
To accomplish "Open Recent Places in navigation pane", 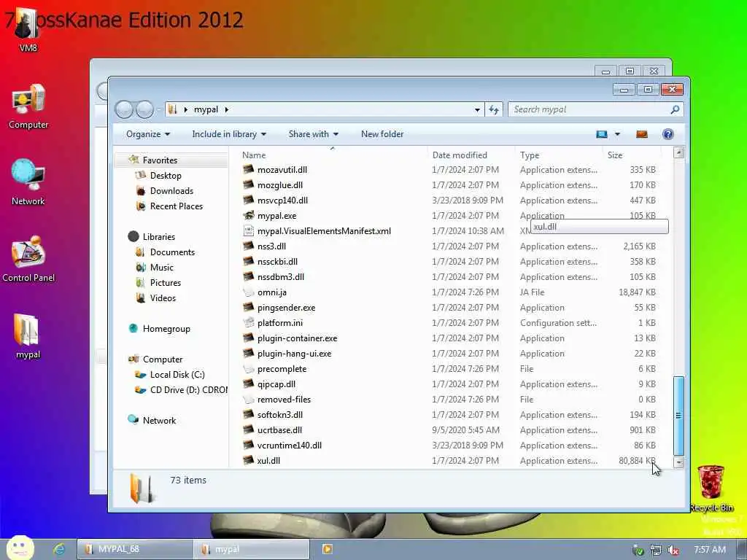I will [177, 206].
